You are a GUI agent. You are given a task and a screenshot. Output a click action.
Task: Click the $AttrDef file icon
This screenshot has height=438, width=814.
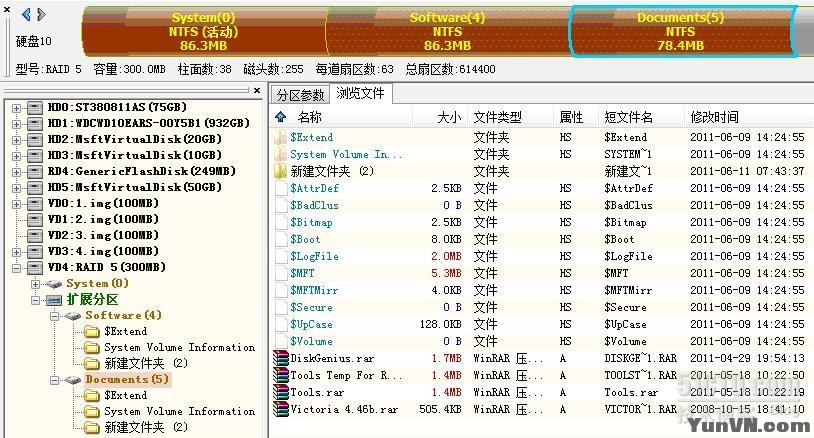click(281, 188)
